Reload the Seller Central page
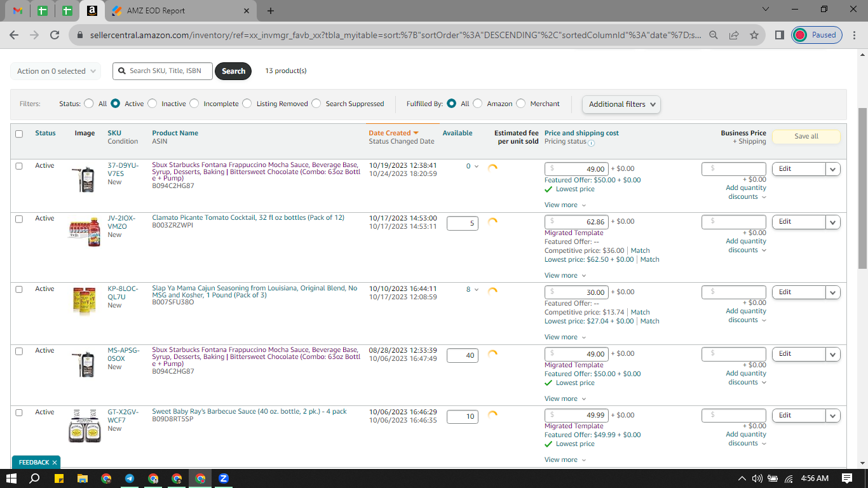The height and width of the screenshot is (488, 868). pos(55,35)
